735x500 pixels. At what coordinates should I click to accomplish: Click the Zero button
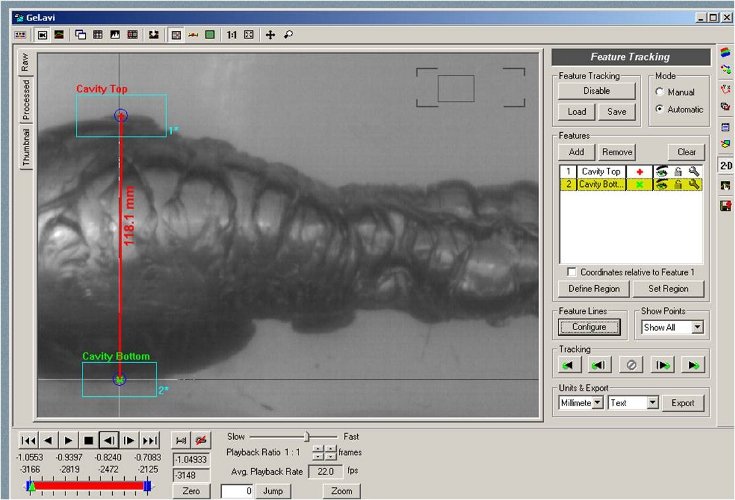(191, 491)
